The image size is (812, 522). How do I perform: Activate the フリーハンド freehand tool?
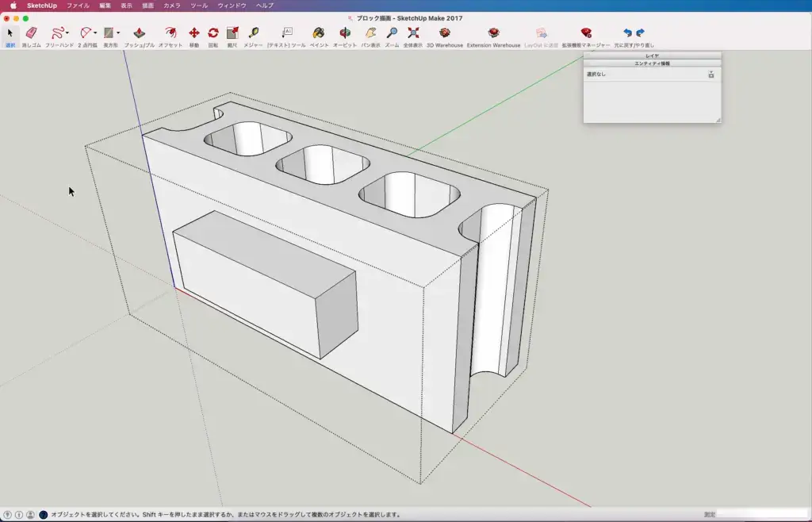[57, 33]
